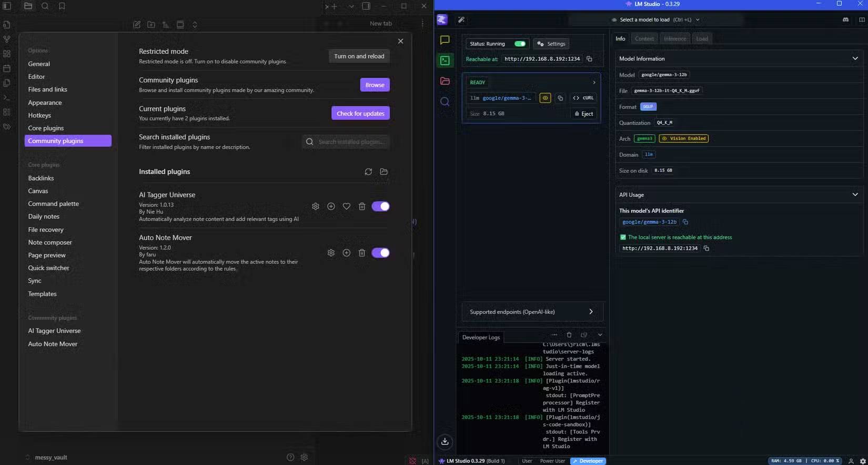Open the LM Studio server Settings button

(551, 44)
